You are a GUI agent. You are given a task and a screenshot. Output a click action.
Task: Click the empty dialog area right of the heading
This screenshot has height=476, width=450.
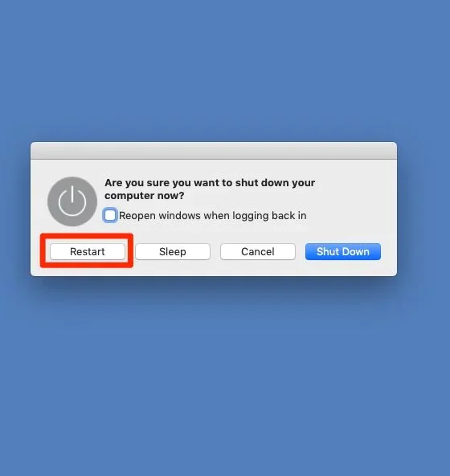(355, 189)
